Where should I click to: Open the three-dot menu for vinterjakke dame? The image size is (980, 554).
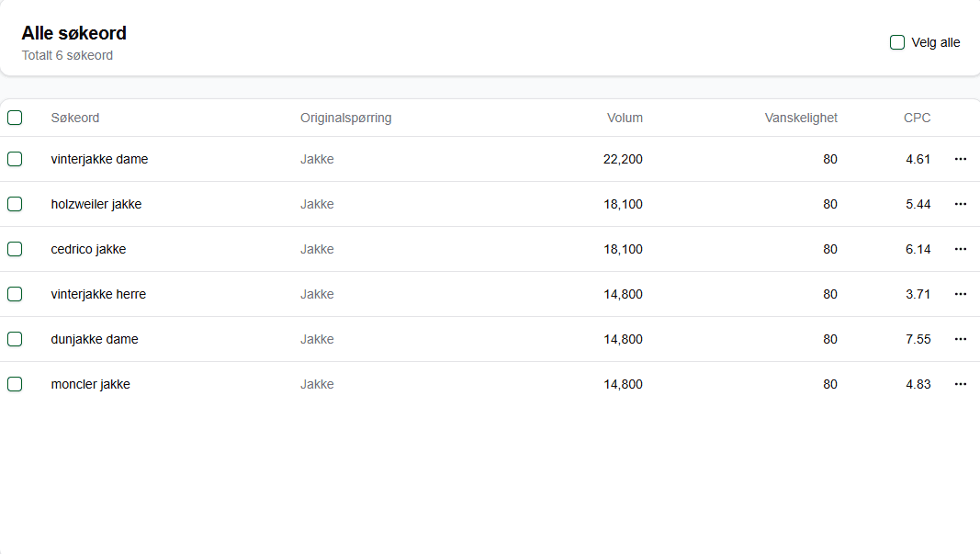tap(960, 159)
